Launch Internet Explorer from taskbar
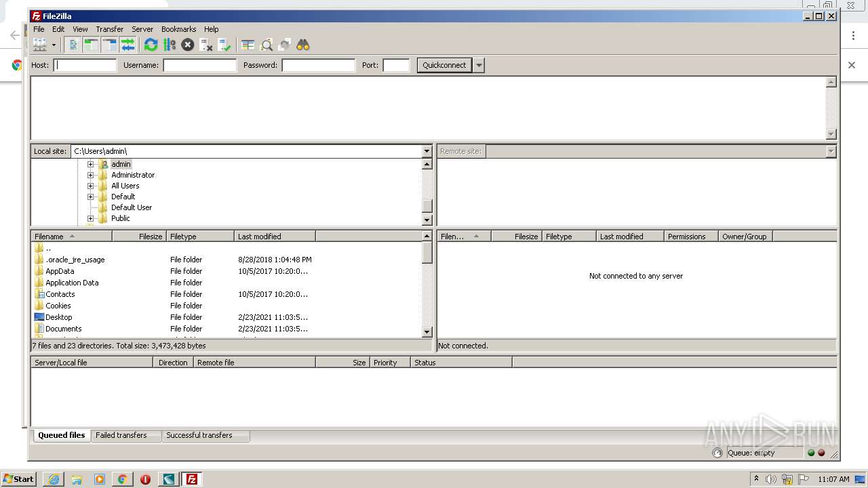The width and height of the screenshot is (868, 488). [54, 479]
